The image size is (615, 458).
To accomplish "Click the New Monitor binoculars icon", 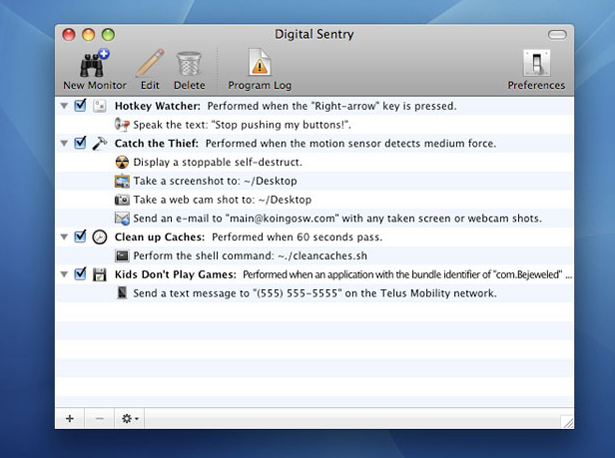I will tap(94, 64).
